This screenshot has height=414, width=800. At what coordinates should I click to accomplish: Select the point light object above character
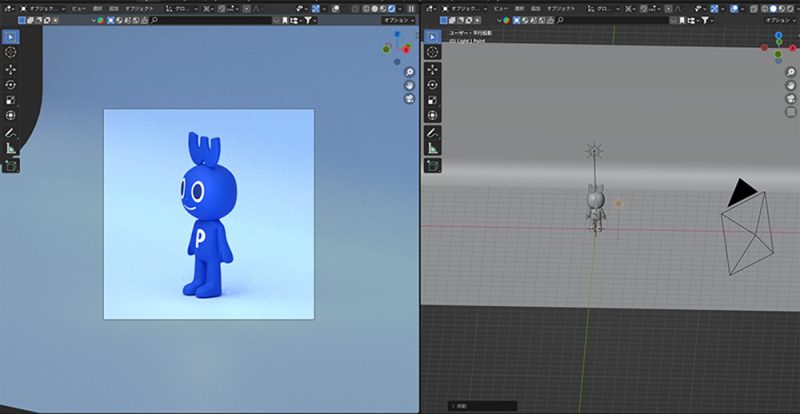[594, 151]
